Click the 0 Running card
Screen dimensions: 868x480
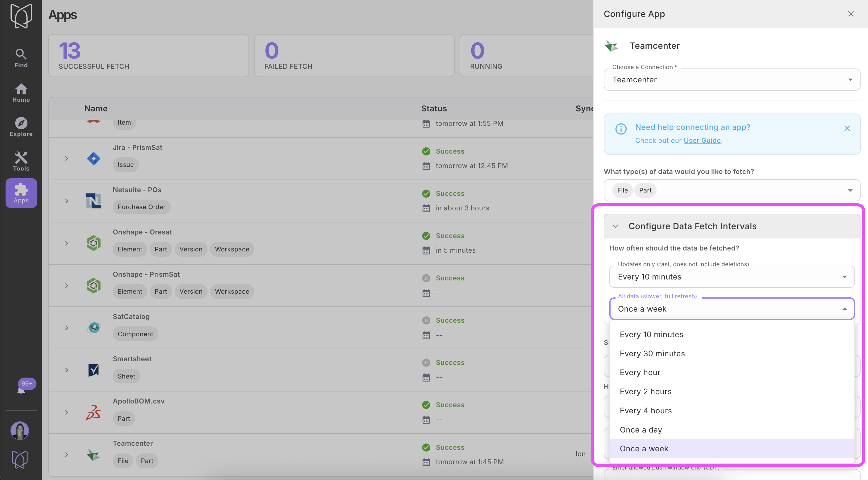(526, 56)
